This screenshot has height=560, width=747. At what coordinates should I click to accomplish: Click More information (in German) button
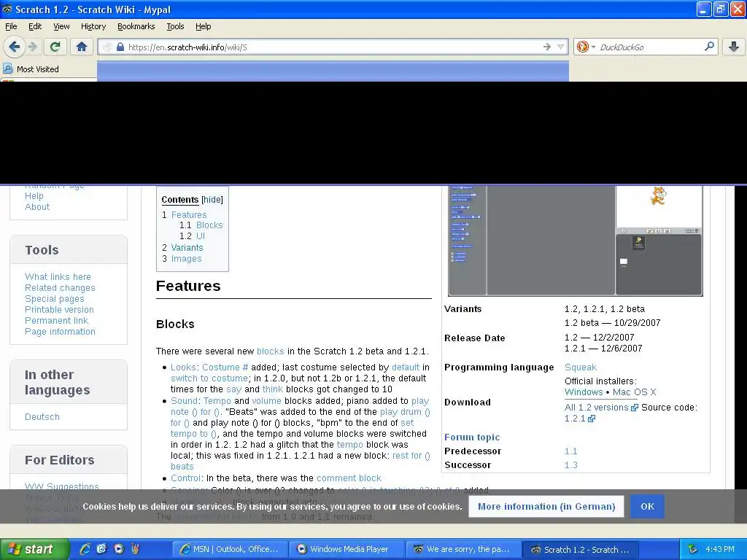tap(546, 506)
